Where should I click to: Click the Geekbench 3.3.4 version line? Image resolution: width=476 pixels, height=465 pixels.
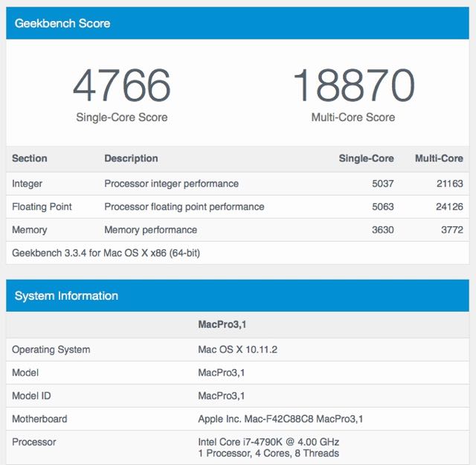pyautogui.click(x=106, y=253)
